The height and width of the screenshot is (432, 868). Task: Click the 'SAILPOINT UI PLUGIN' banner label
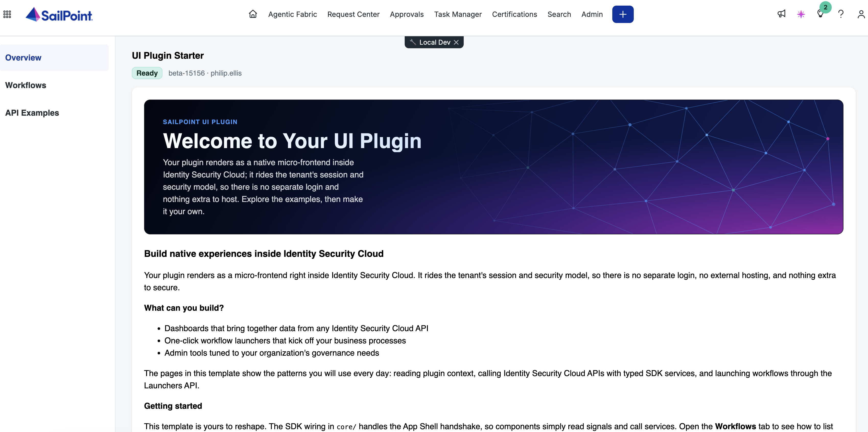click(200, 122)
